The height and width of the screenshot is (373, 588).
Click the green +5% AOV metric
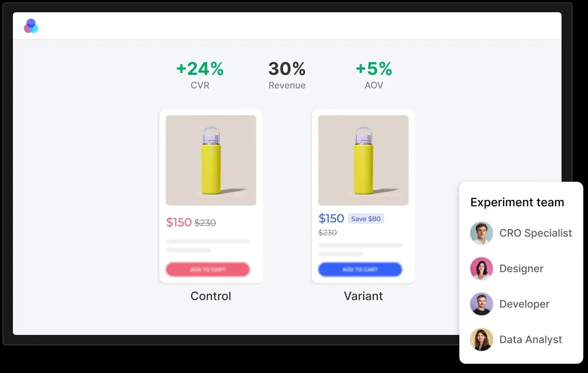pyautogui.click(x=373, y=69)
